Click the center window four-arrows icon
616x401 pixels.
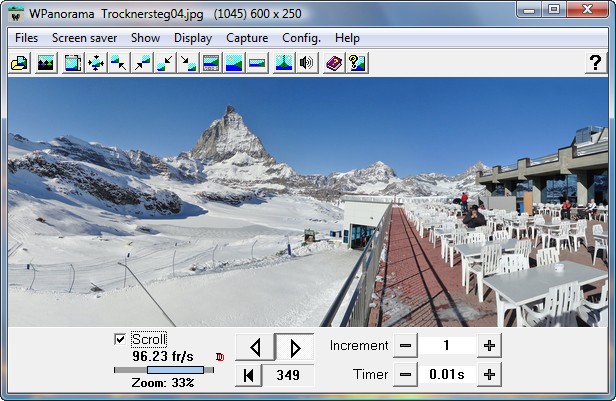[x=96, y=63]
